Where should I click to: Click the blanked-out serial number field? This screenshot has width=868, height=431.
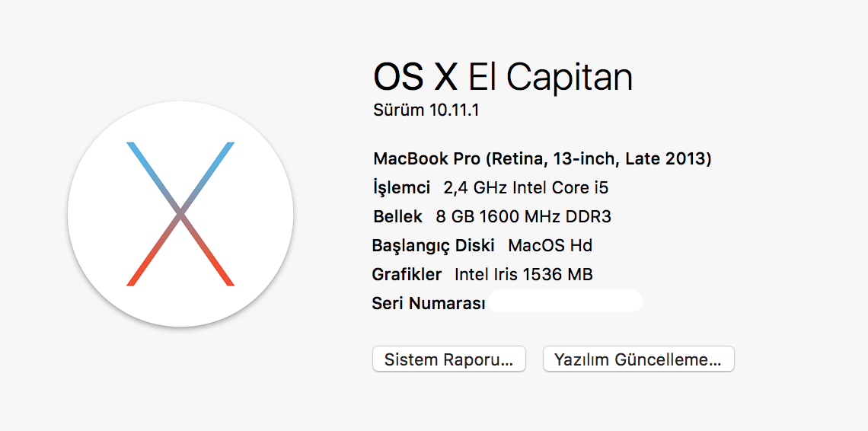tap(566, 301)
